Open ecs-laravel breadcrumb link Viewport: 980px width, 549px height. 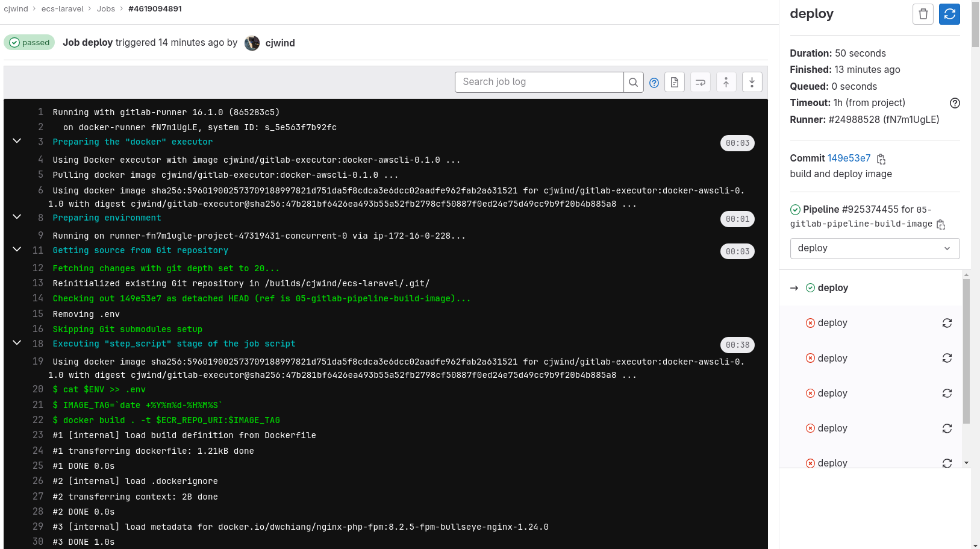click(63, 9)
